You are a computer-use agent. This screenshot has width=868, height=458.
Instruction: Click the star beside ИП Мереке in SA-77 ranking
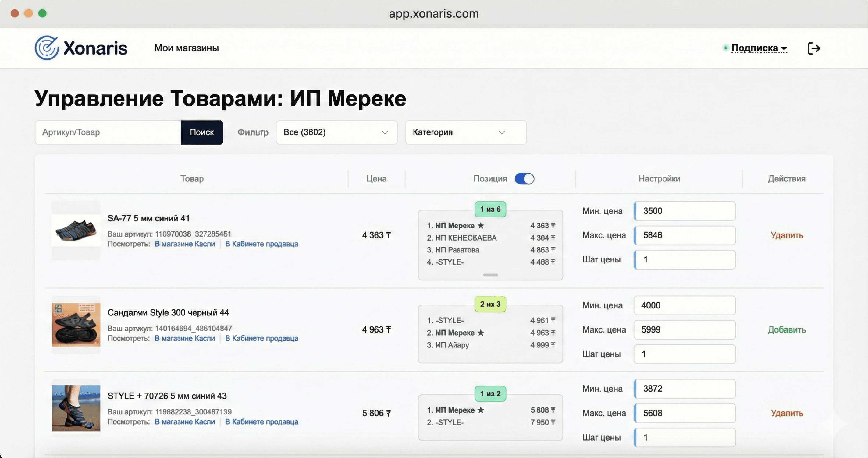click(x=481, y=225)
